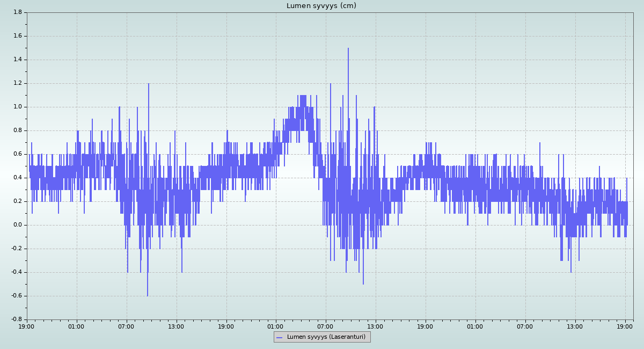Select the first 01:00 x-axis label
Viewport: 644px width, 349px height.
(76, 326)
